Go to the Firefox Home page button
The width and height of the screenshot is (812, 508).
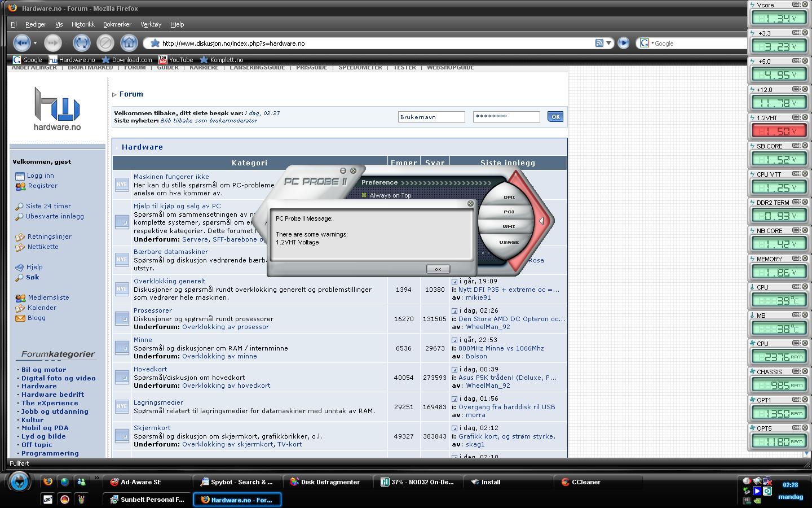(129, 43)
